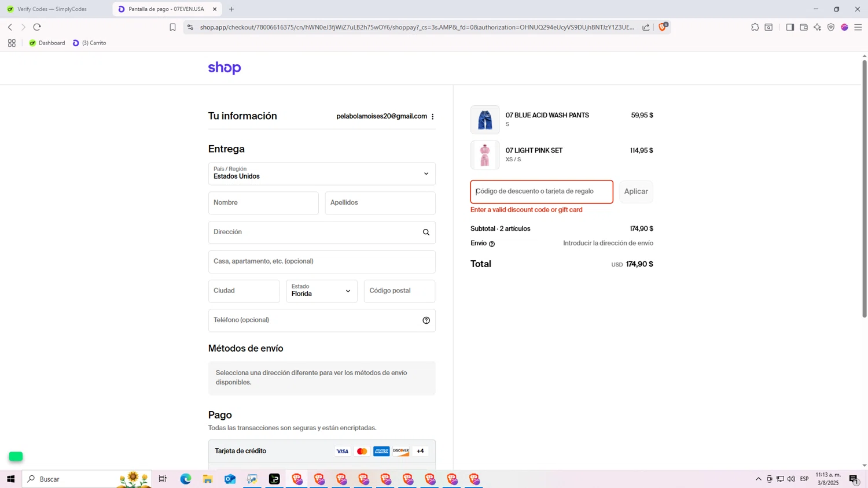Open the apps grid in bookmarks bar
The image size is (868, 488).
pyautogui.click(x=12, y=43)
